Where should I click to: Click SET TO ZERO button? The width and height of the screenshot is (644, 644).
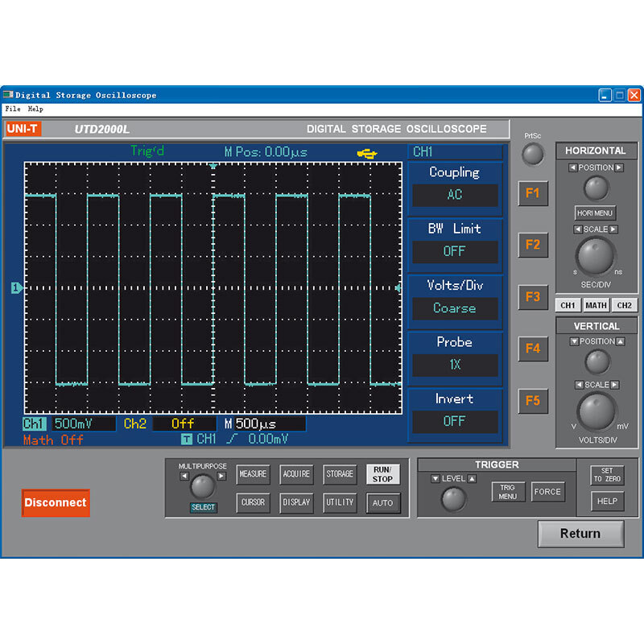[x=607, y=475]
